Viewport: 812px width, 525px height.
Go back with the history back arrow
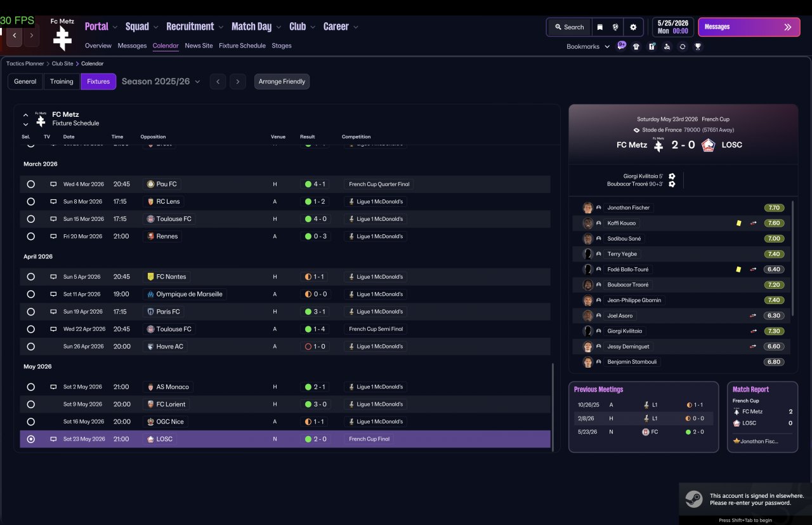pos(15,36)
